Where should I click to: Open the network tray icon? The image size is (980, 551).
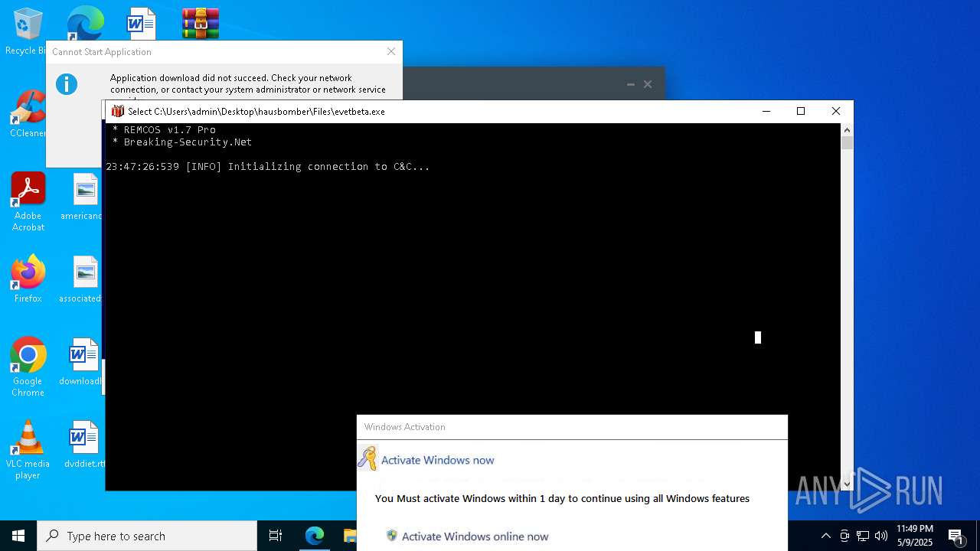pos(863,536)
